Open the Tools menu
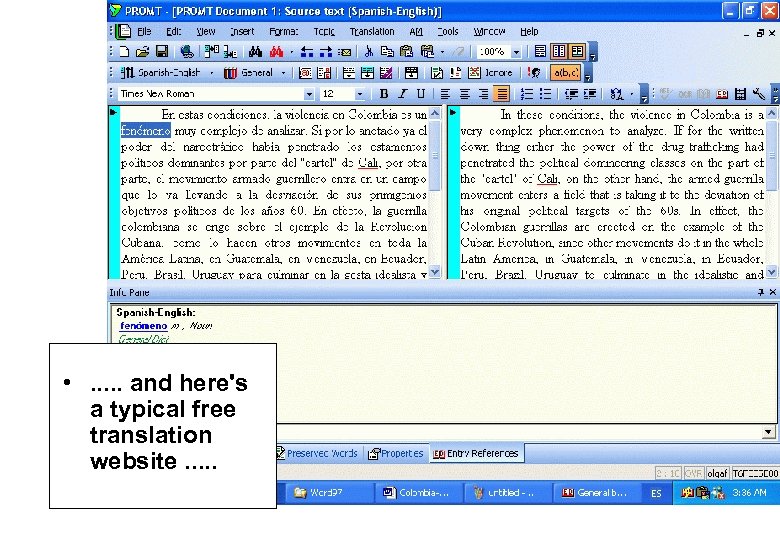 [x=448, y=31]
